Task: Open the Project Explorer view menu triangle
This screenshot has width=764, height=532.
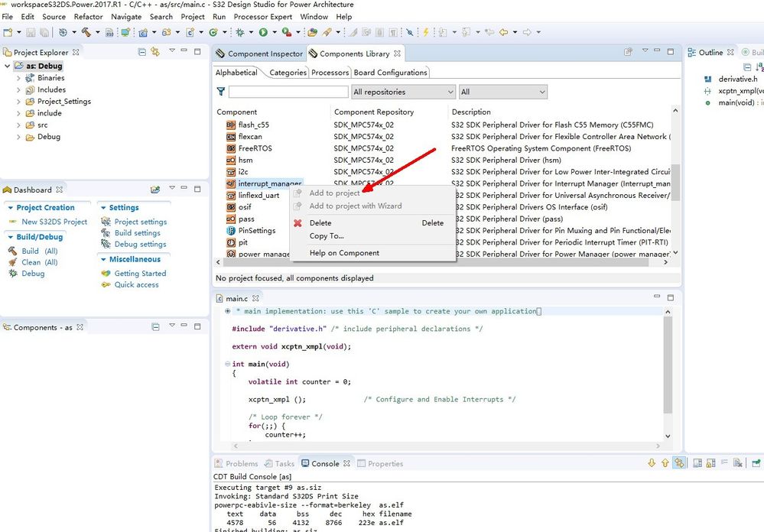Action: (x=171, y=50)
